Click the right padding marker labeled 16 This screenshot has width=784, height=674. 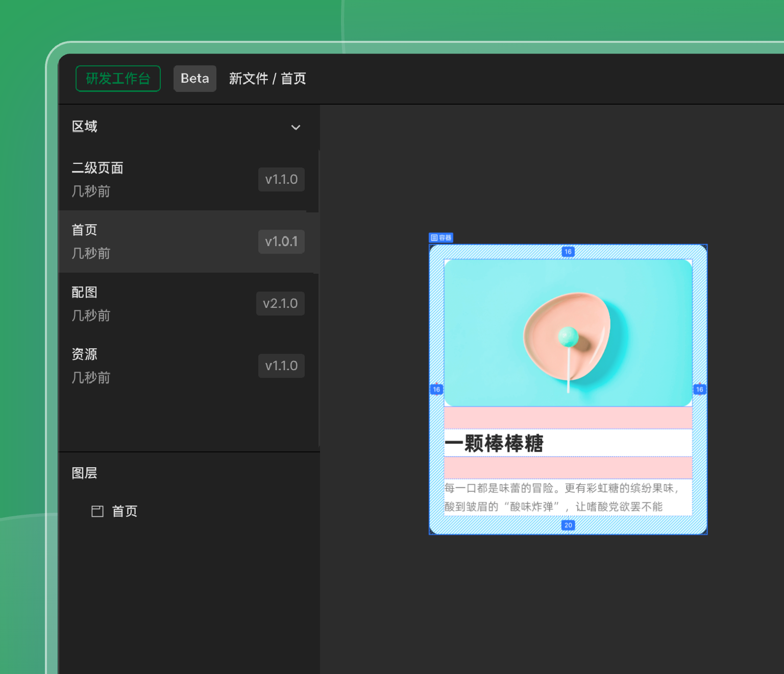coord(700,390)
